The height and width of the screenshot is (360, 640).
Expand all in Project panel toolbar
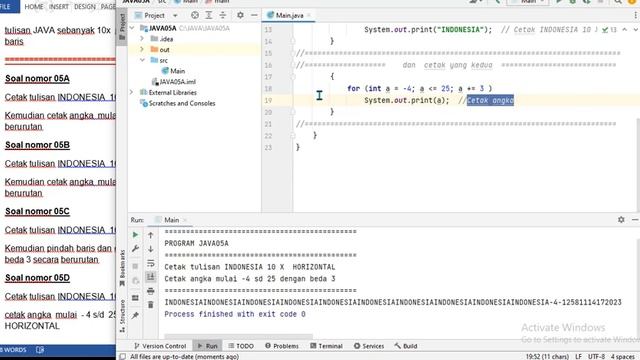click(209, 15)
